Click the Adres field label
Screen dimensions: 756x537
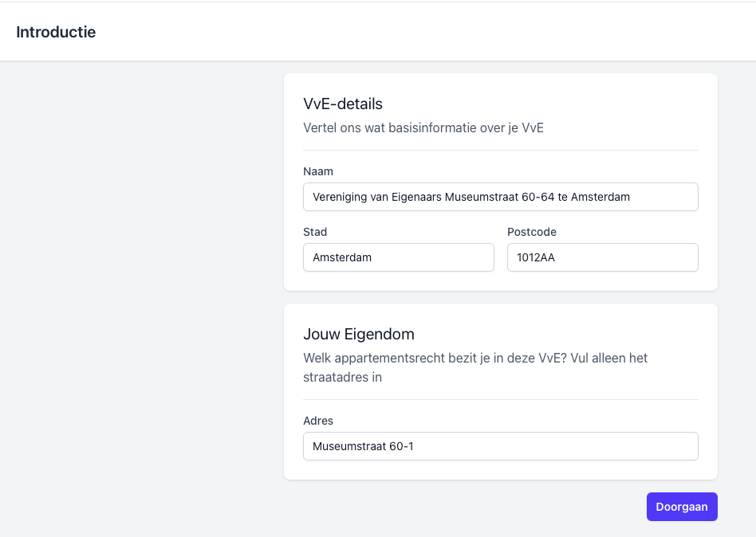[318, 421]
